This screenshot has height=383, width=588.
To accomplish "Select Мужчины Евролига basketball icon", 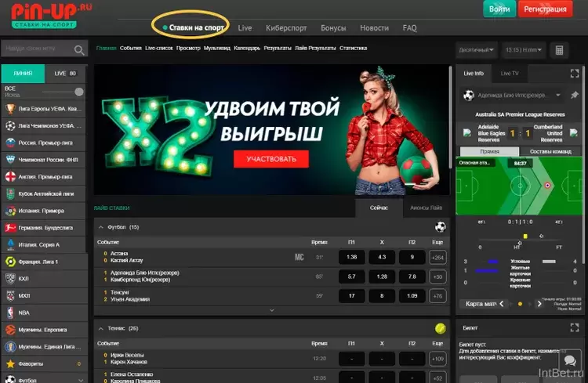I will 10,330.
